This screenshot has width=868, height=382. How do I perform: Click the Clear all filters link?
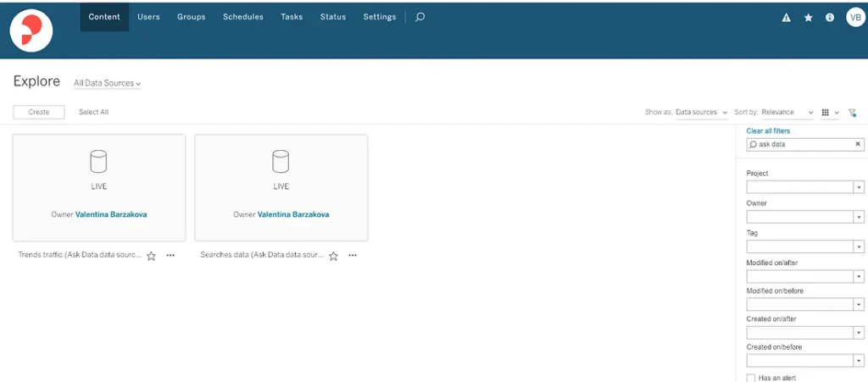(768, 131)
